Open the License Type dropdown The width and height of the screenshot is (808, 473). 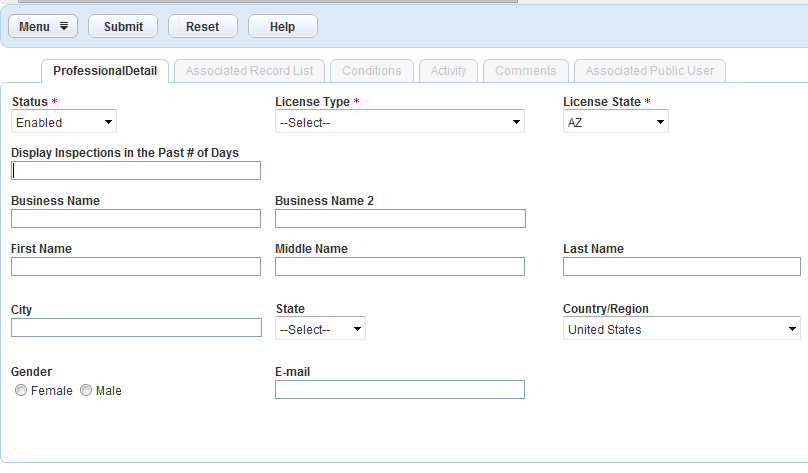[x=400, y=122]
